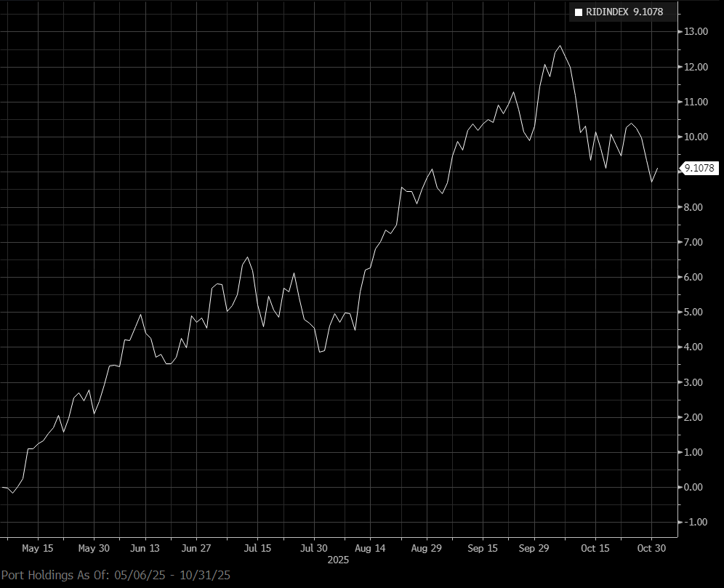Click the Sep 15 date label

coord(483,548)
